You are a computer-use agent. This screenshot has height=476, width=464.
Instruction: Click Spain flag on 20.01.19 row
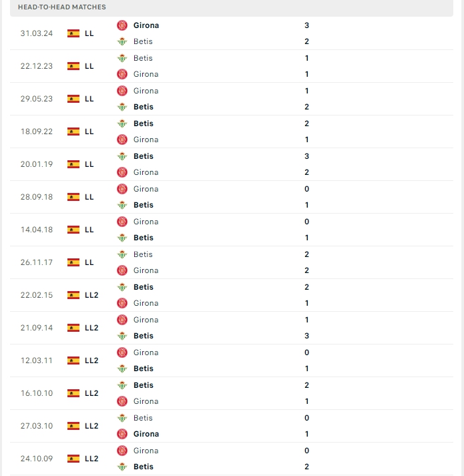[x=73, y=164]
